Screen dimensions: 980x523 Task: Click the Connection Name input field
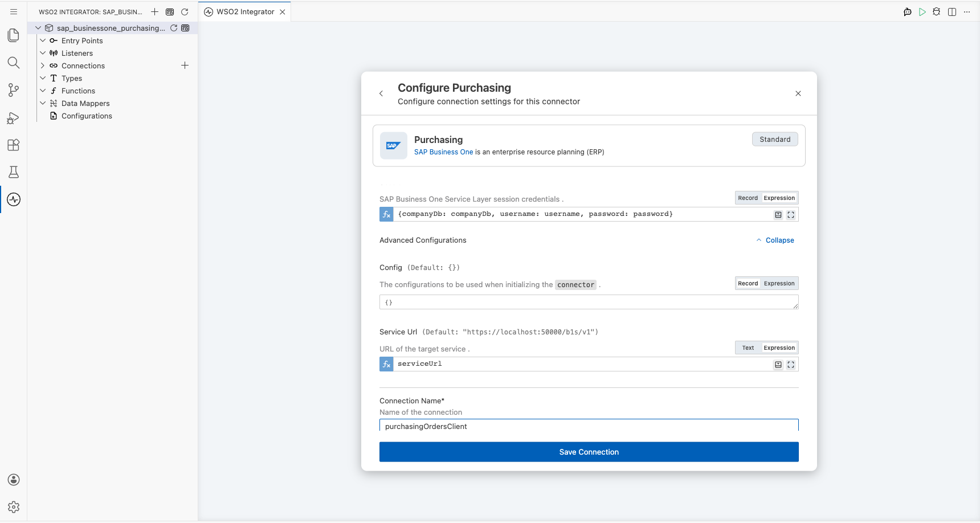pyautogui.click(x=589, y=426)
